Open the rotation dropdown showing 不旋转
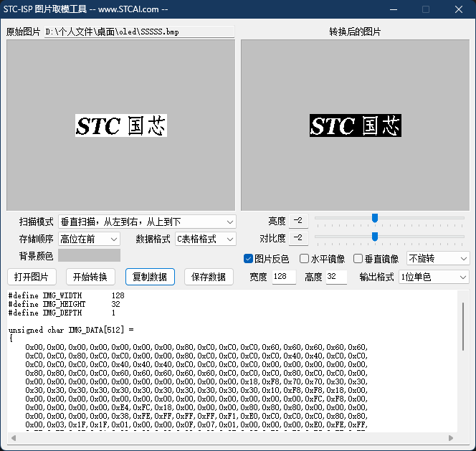 438,258
